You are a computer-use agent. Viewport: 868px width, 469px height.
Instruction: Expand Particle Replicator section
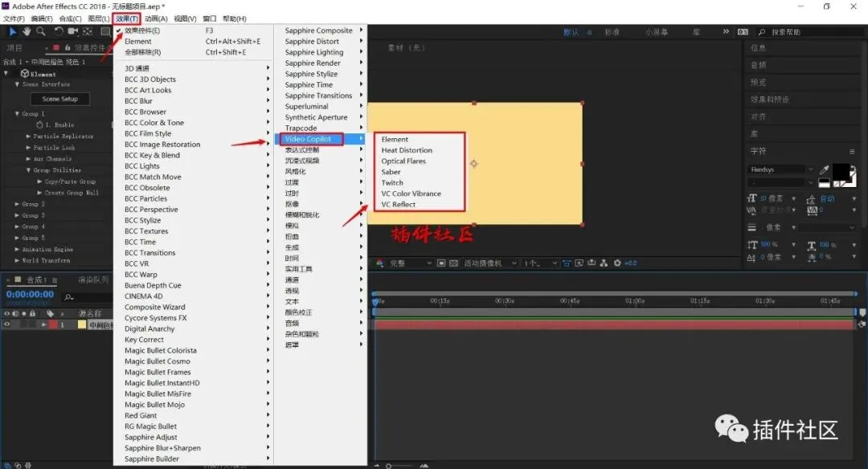tap(28, 136)
